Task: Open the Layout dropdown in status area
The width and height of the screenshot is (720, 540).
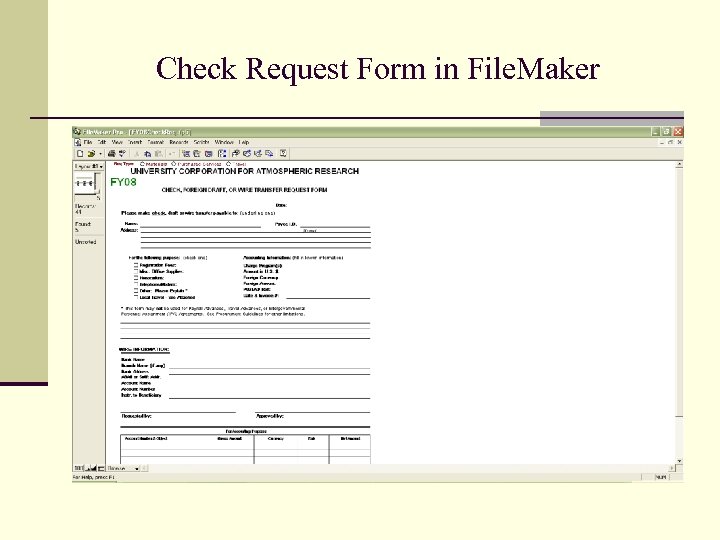Action: 89,167
